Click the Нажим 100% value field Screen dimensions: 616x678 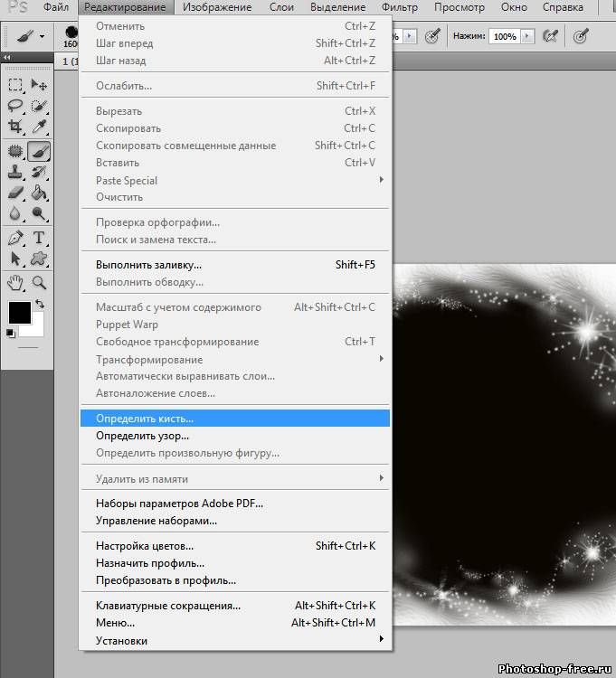pos(504,36)
